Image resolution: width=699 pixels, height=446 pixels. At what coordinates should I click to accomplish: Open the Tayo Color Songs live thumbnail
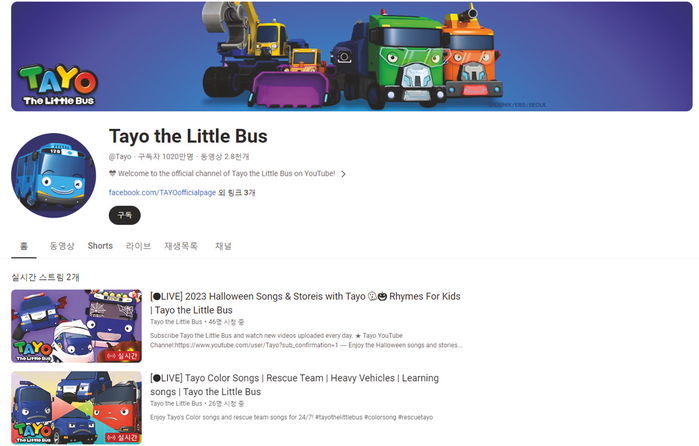tap(76, 408)
